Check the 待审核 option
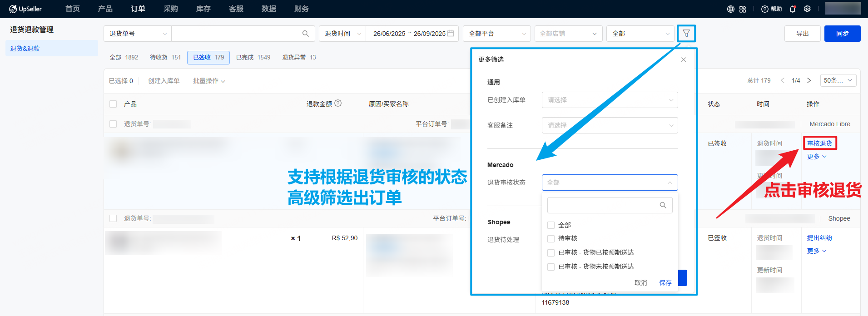 (551, 239)
